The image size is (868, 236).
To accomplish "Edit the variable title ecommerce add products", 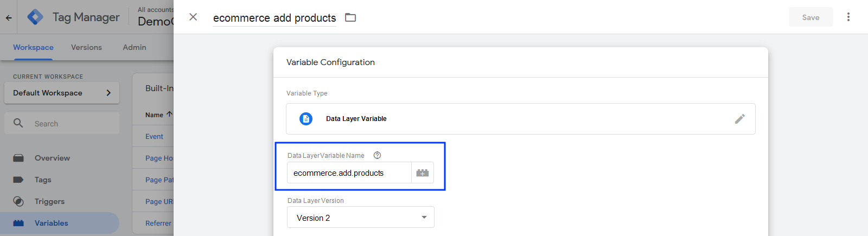I will click(x=274, y=18).
